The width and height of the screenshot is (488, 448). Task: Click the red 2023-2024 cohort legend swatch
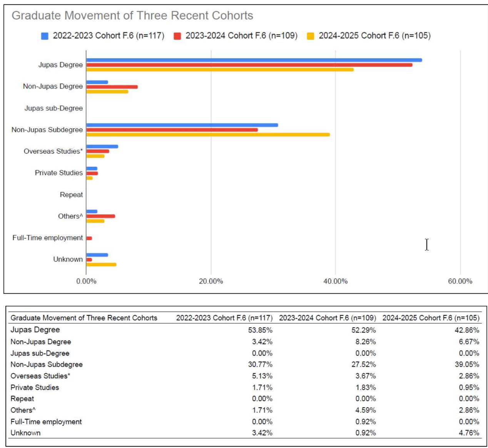(177, 36)
